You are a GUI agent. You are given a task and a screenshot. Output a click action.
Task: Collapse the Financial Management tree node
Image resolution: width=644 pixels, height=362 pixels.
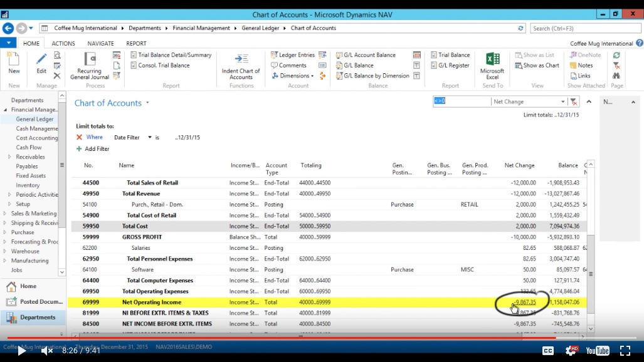click(6, 110)
